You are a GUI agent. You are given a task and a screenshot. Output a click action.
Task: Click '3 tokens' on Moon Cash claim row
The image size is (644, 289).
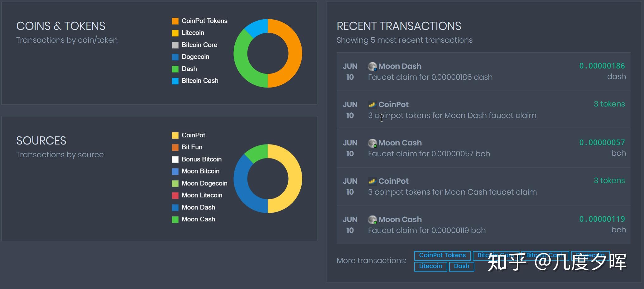pyautogui.click(x=609, y=181)
